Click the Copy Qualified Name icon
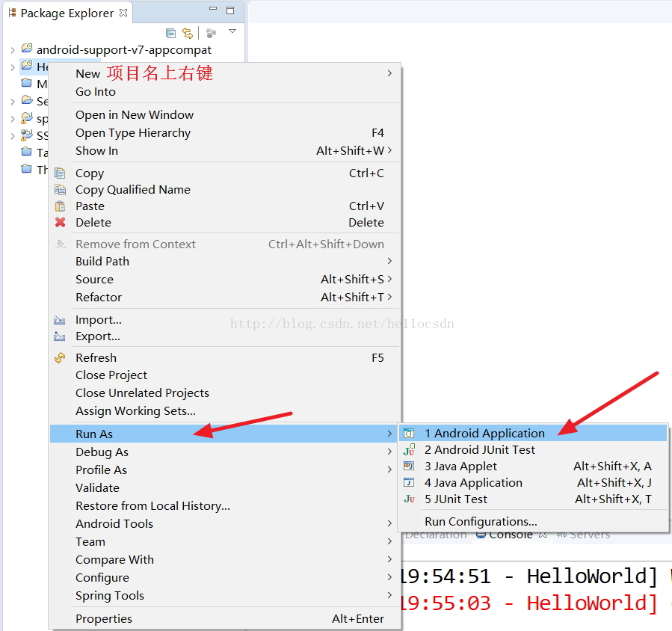 click(x=60, y=189)
